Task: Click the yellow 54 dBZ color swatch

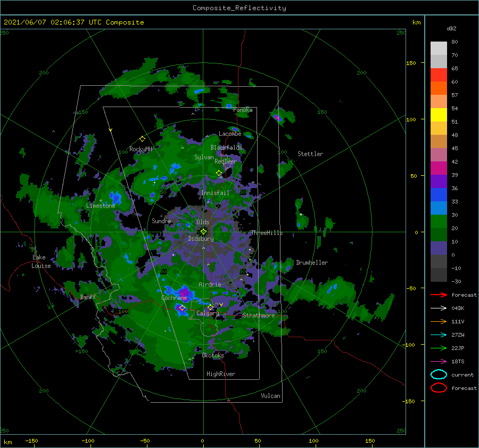Action: pyautogui.click(x=439, y=115)
